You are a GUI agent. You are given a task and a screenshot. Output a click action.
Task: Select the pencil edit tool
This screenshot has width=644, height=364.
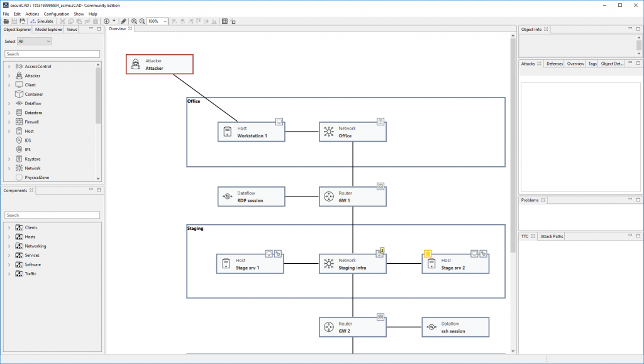point(124,21)
